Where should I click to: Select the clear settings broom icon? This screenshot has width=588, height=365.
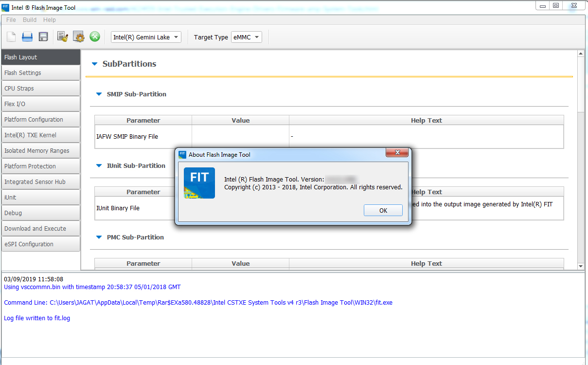click(x=62, y=36)
